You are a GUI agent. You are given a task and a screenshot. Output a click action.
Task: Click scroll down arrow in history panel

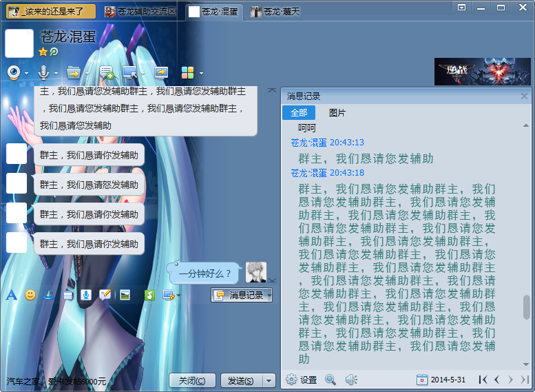tap(526, 364)
